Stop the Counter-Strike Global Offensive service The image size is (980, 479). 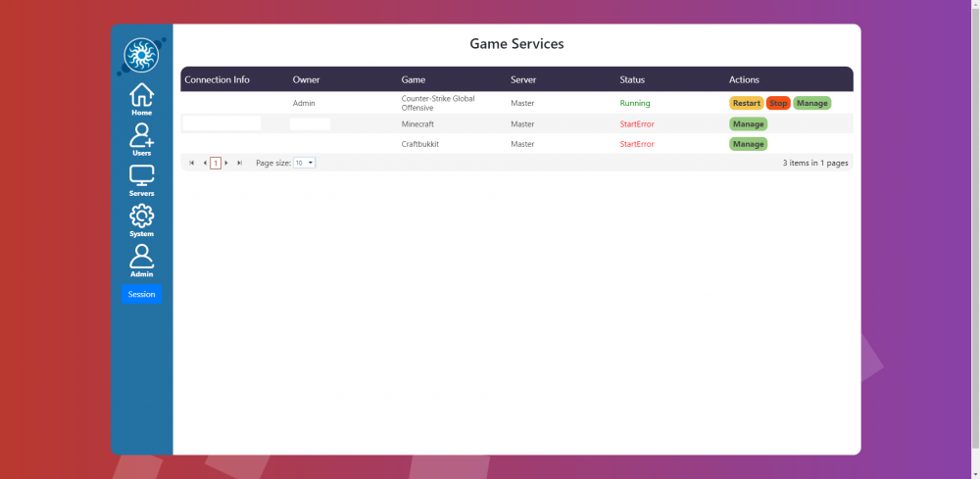(x=778, y=103)
